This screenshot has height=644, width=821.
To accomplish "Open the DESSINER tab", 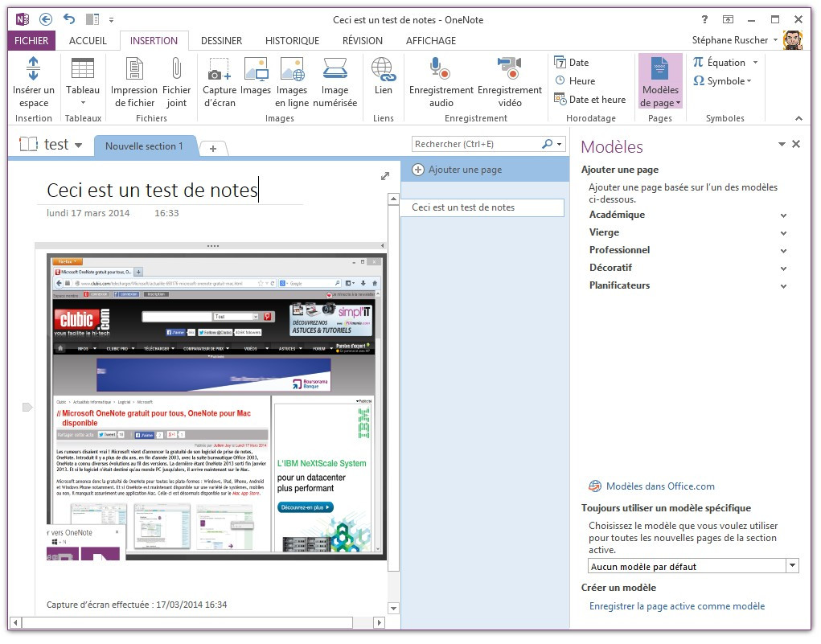I will (221, 40).
